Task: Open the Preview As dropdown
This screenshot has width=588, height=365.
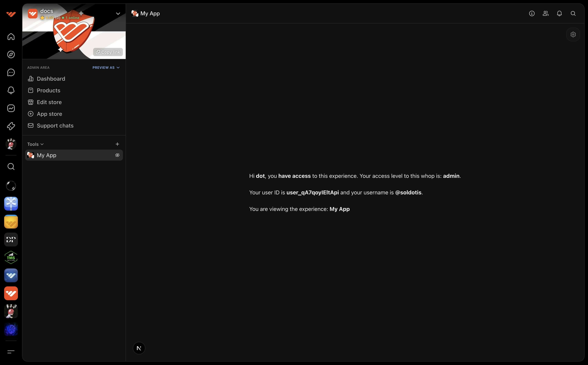Action: coord(106,68)
